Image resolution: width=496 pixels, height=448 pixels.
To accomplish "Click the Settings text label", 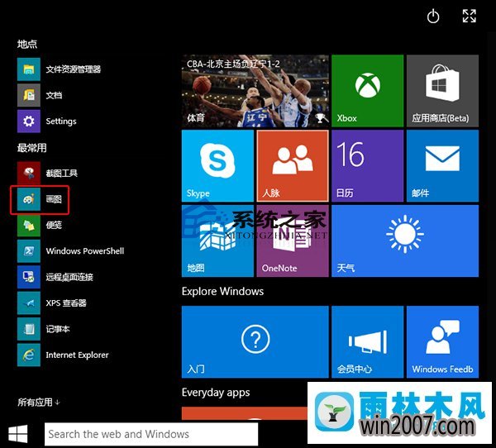I will 61,122.
